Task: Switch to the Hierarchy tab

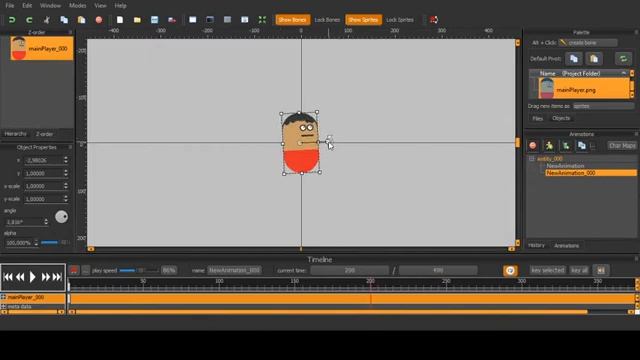Action: pos(15,134)
